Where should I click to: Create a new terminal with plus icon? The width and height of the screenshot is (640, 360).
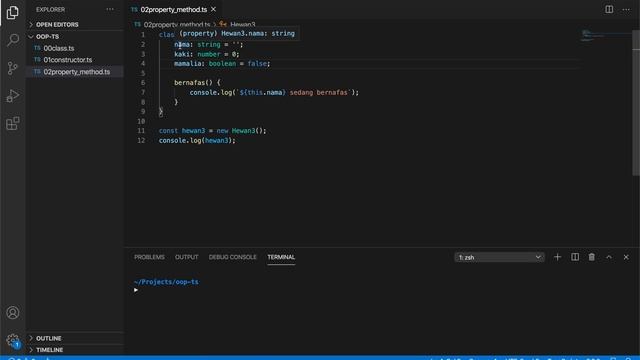[557, 257]
